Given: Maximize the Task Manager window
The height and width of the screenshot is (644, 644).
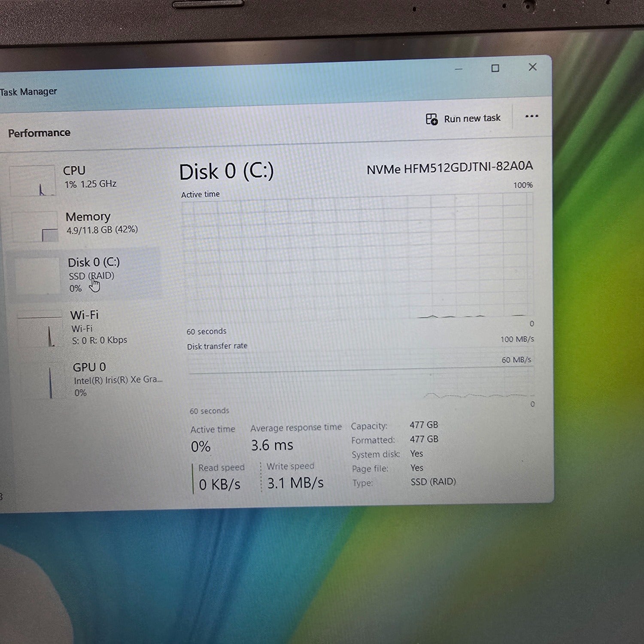Looking at the screenshot, I should coord(495,68).
